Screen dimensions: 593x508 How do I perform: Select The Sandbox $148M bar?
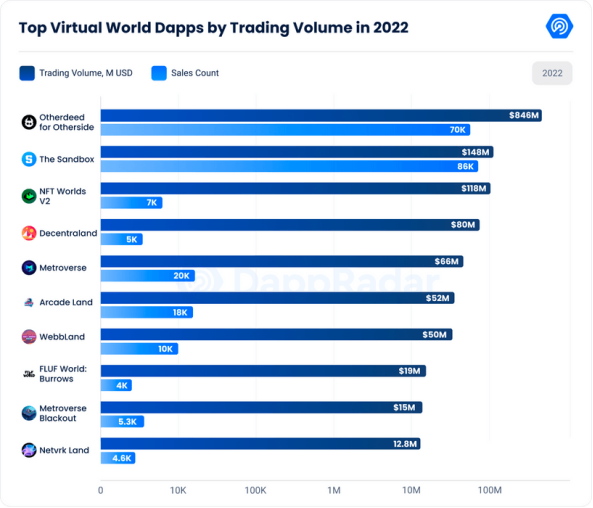297,152
